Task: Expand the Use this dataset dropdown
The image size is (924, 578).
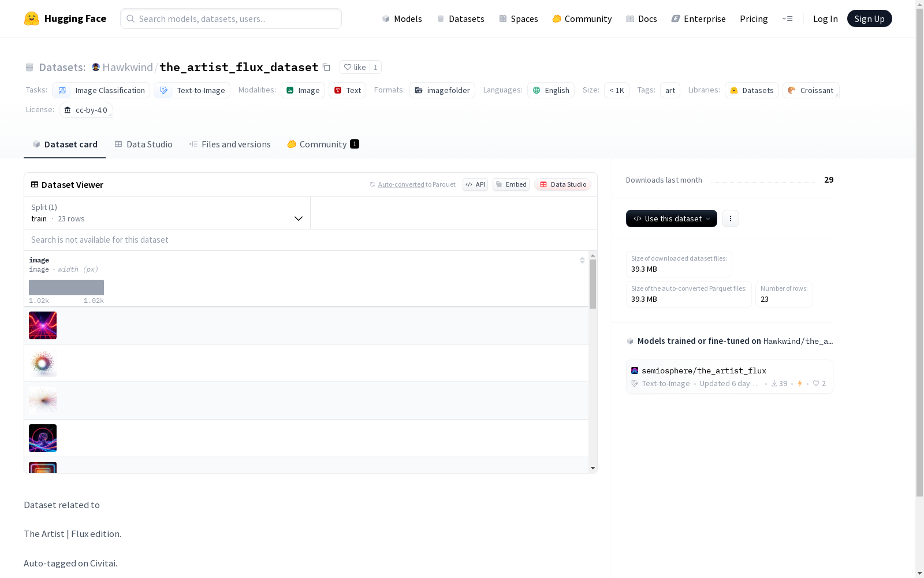Action: 671,218
